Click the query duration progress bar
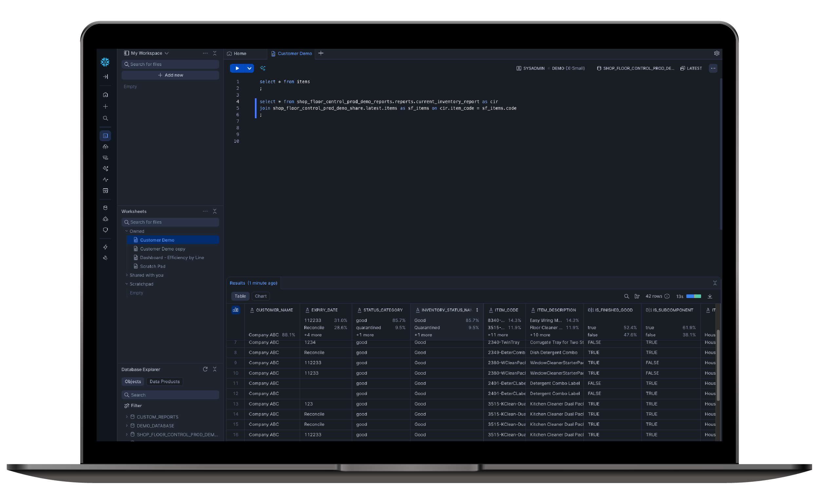 [x=694, y=296]
